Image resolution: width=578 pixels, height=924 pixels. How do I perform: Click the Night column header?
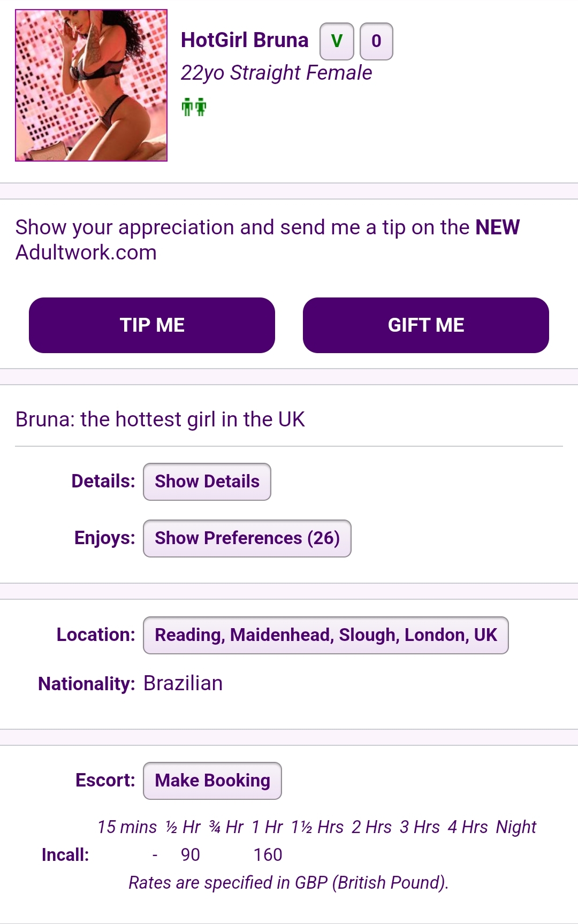point(516,827)
